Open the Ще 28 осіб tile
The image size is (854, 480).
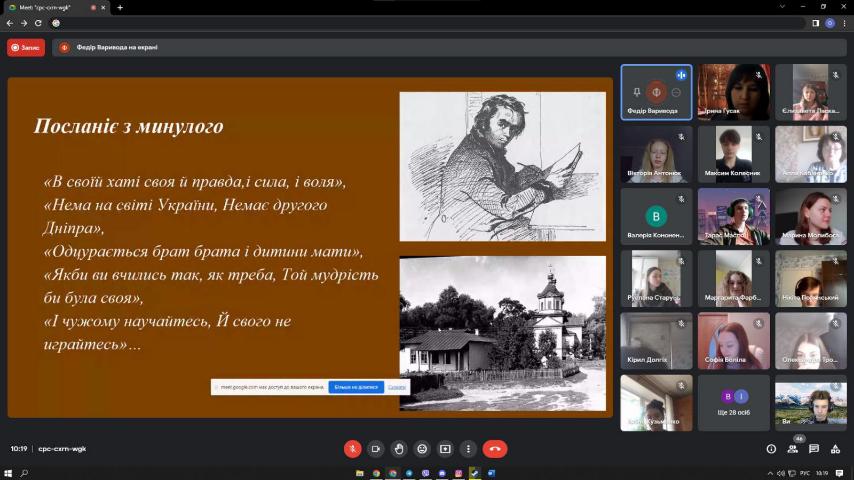click(734, 403)
